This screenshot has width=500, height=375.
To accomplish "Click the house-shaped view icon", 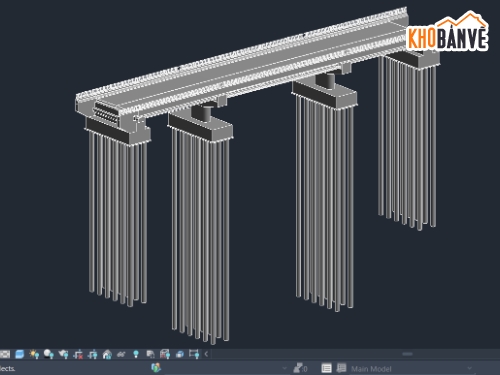I will coord(107,354).
